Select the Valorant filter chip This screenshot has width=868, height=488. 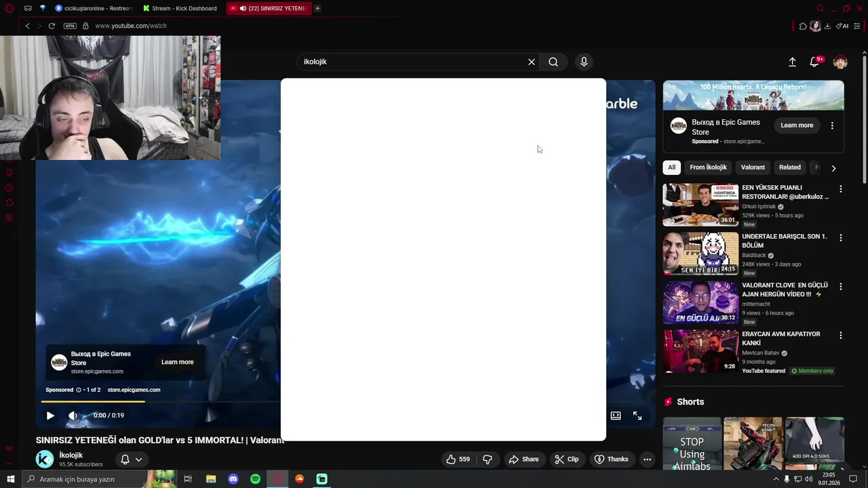[753, 167]
